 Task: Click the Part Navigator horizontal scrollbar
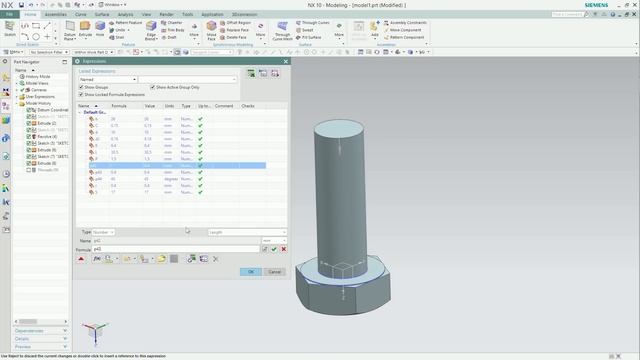tap(41, 321)
